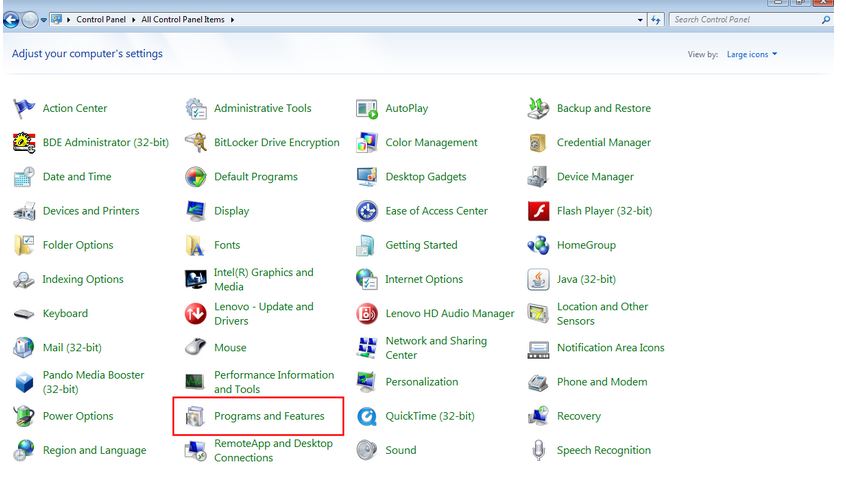Expand arrow after Control Panel breadcrumb
The width and height of the screenshot is (846, 482).
coord(133,20)
